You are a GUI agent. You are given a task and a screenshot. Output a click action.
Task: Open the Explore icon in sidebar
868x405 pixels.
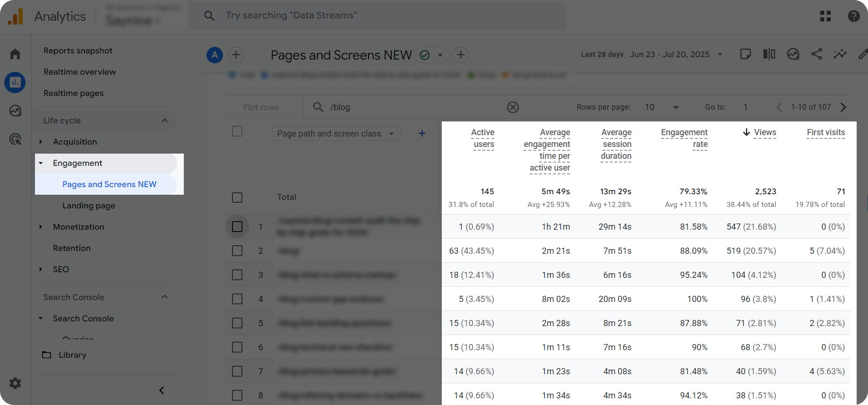(15, 111)
